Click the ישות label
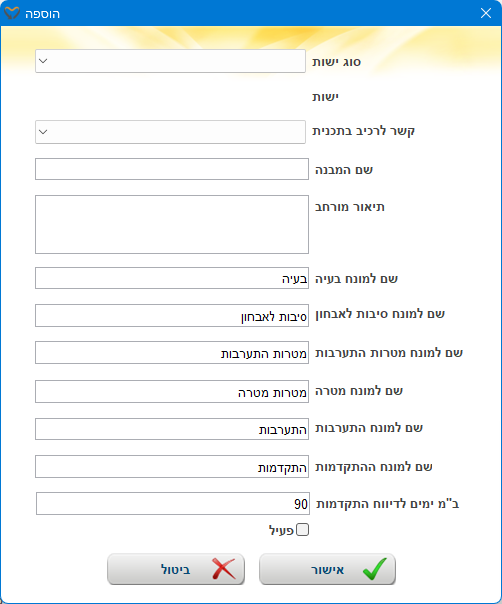 [325, 97]
